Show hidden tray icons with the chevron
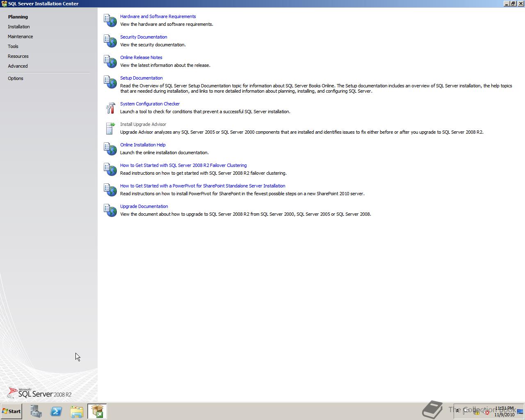 tap(458, 411)
